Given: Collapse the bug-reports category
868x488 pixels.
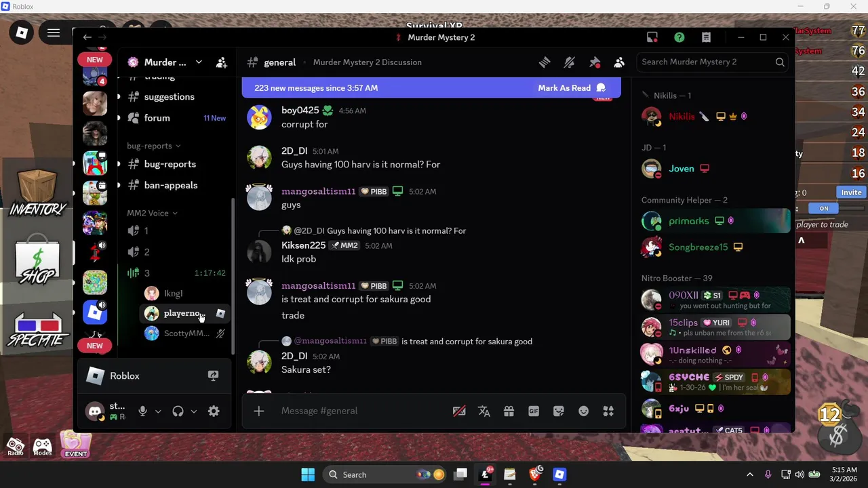Looking at the screenshot, I should click(x=154, y=146).
